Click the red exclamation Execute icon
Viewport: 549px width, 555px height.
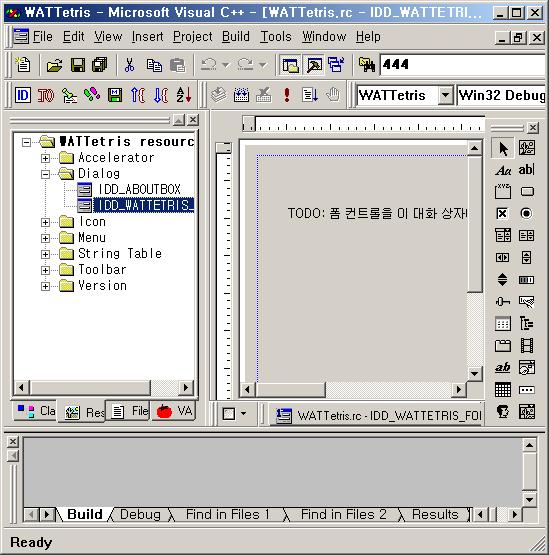point(287,95)
